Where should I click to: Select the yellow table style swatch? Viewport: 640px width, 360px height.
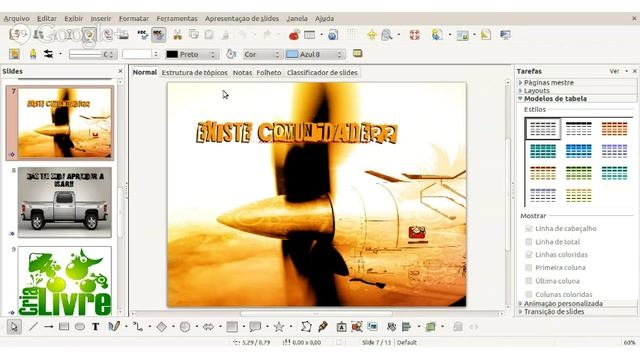click(578, 196)
